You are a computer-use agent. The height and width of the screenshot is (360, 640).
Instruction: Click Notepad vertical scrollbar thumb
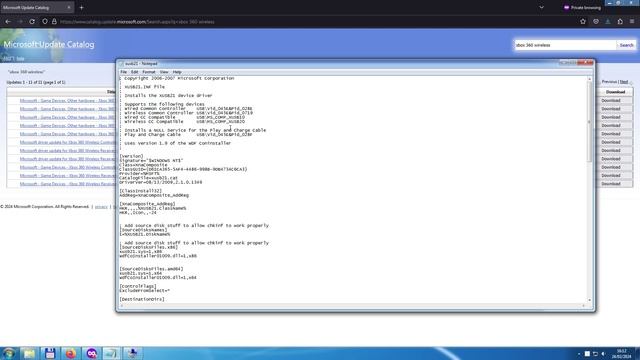click(589, 122)
